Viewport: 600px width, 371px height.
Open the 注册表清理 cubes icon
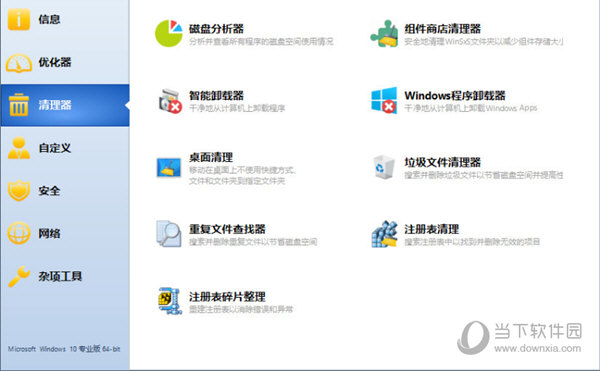click(384, 234)
